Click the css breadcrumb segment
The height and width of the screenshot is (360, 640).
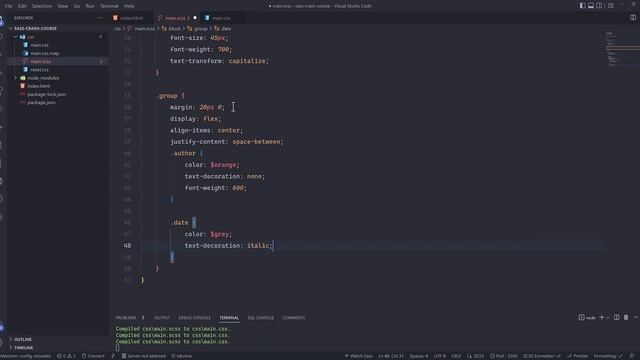[x=118, y=29]
